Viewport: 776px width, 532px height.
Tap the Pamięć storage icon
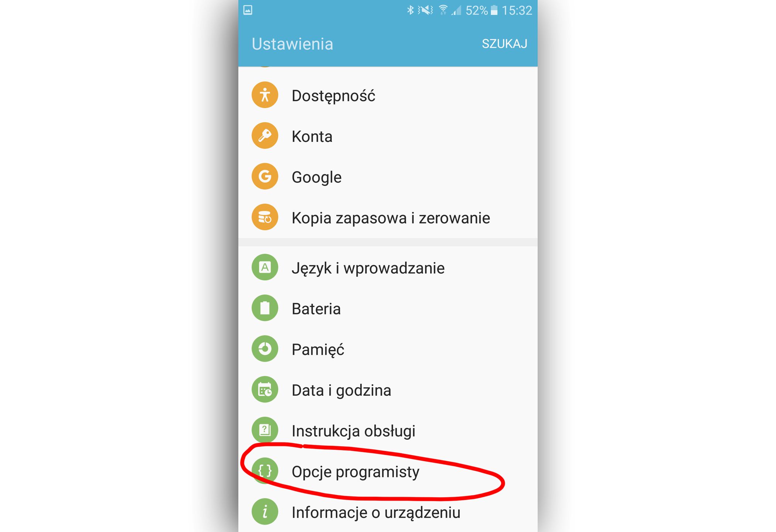265,349
